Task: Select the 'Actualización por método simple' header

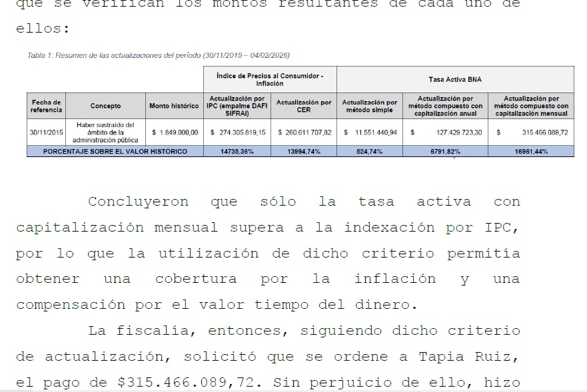Action: pyautogui.click(x=370, y=106)
